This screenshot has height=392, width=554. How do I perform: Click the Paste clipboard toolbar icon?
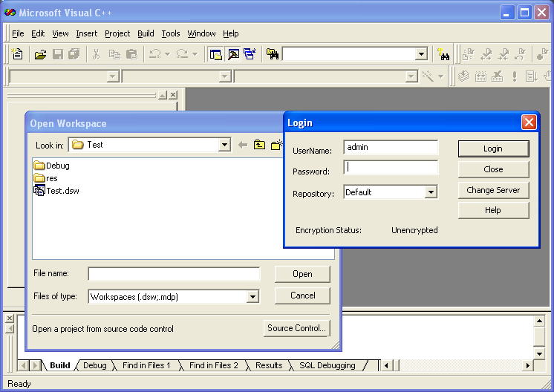[x=131, y=54]
